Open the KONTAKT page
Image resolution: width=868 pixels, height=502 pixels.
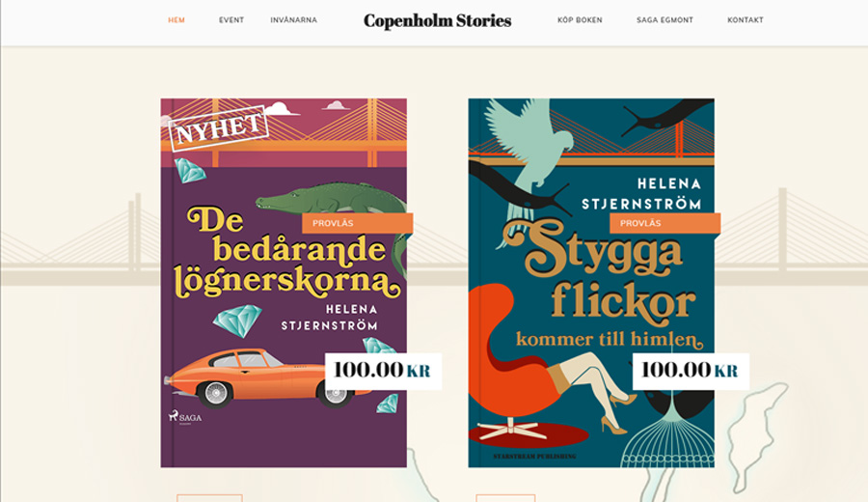pyautogui.click(x=746, y=20)
